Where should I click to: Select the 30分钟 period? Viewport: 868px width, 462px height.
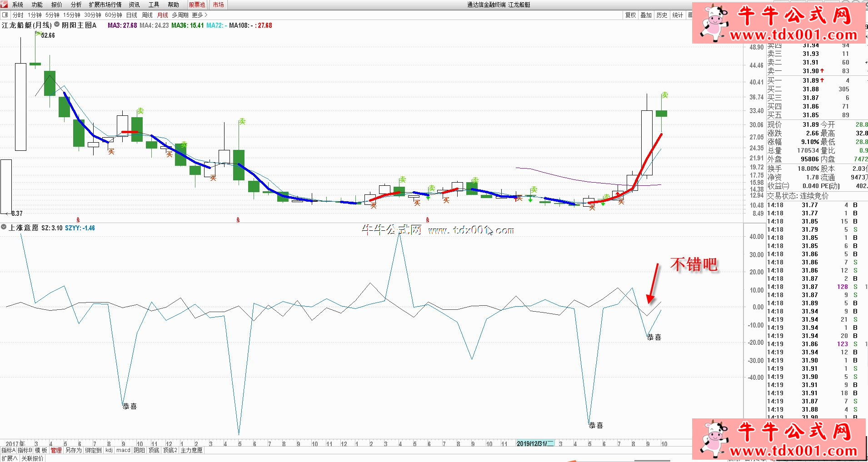tap(93, 15)
